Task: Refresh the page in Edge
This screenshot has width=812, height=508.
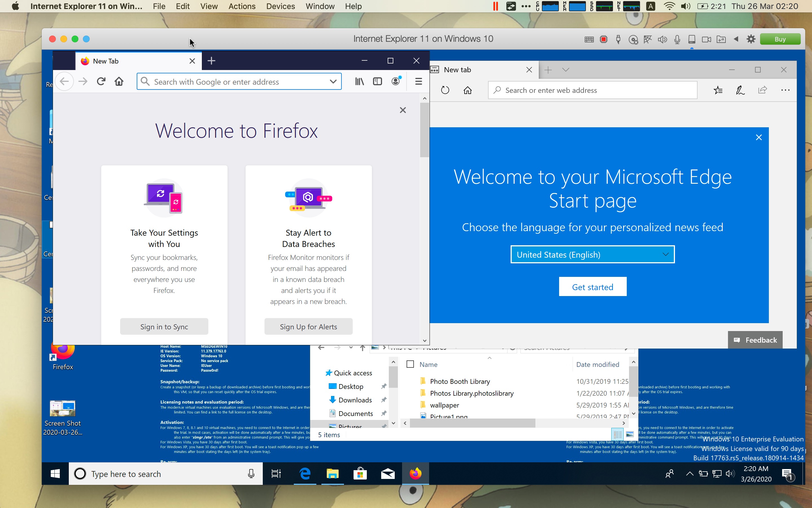Action: coord(445,90)
